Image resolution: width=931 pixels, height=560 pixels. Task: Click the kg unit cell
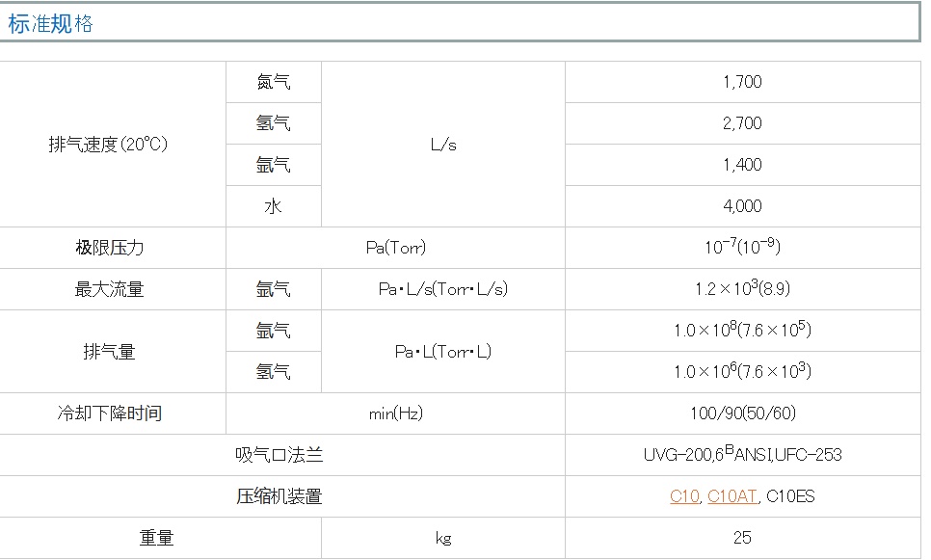coord(443,538)
